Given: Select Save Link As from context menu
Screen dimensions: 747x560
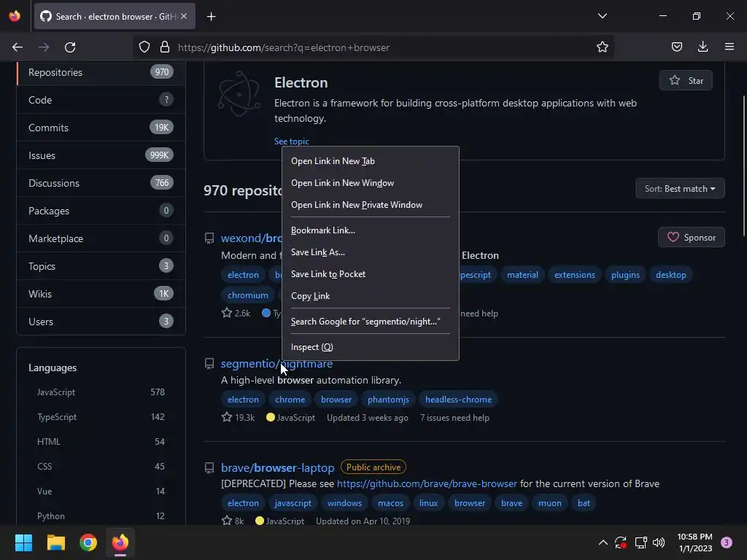Looking at the screenshot, I should tap(371, 252).
